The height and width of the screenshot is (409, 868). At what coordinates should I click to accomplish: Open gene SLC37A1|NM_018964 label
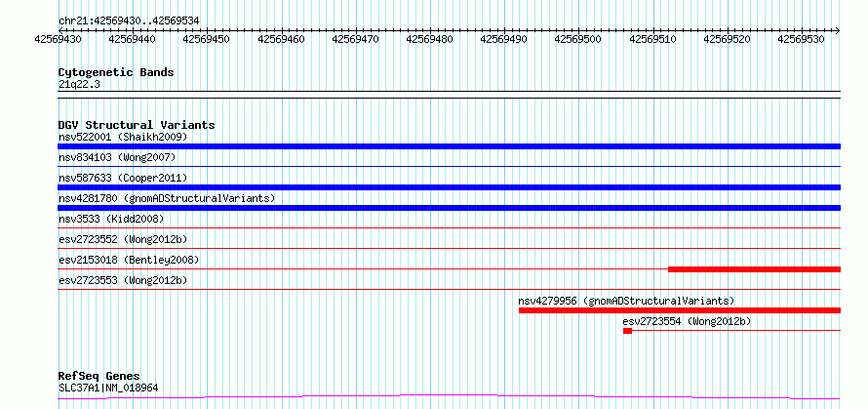pyautogui.click(x=108, y=388)
